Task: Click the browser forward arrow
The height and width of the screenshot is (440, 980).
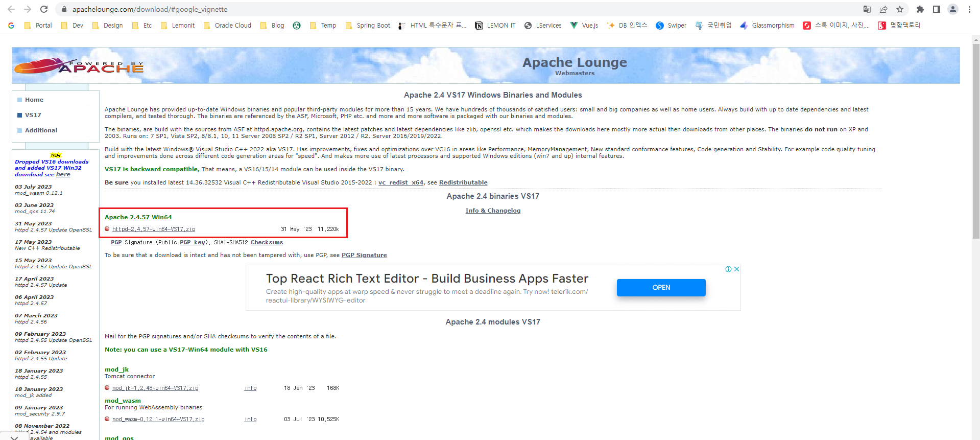Action: 28,9
